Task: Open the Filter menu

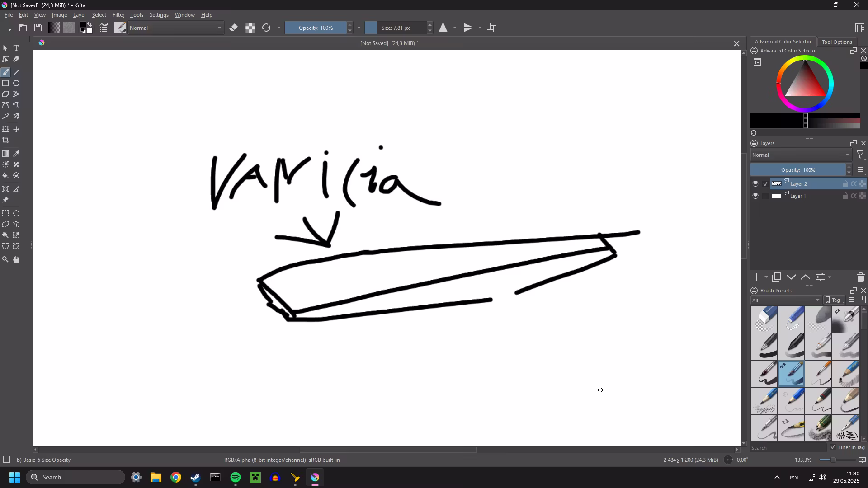Action: pos(118,14)
